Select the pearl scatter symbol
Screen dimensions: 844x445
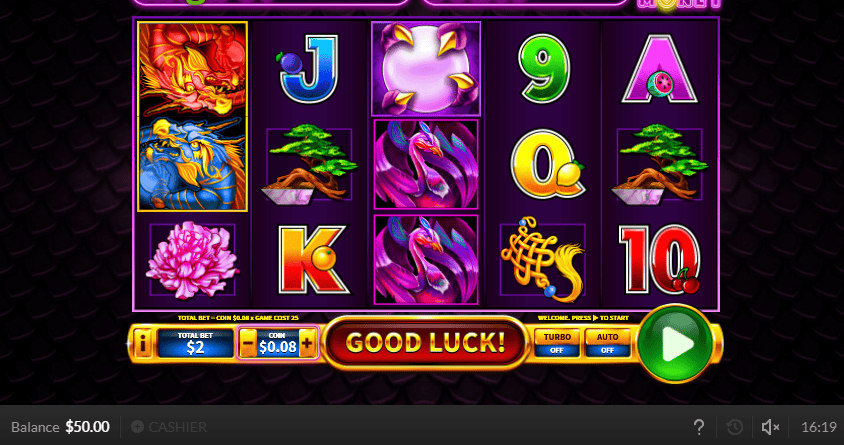pos(426,69)
